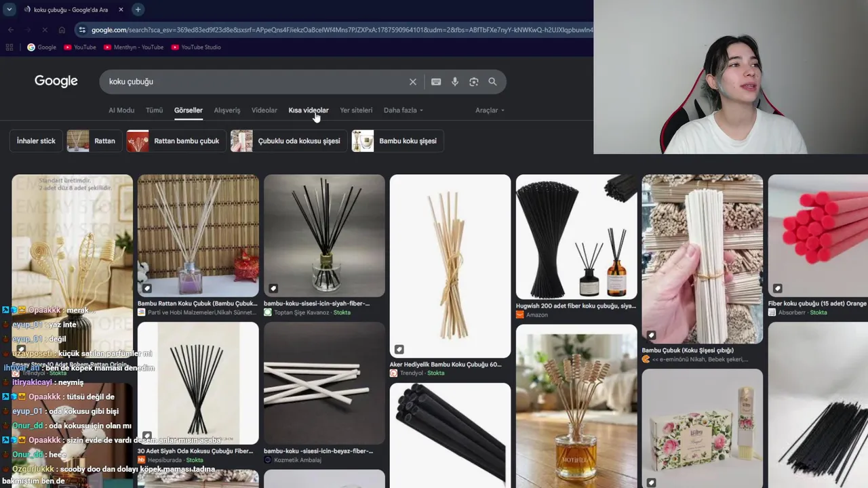Filter by the Rattan chip
Viewport: 868px width, 488px height.
(x=94, y=141)
